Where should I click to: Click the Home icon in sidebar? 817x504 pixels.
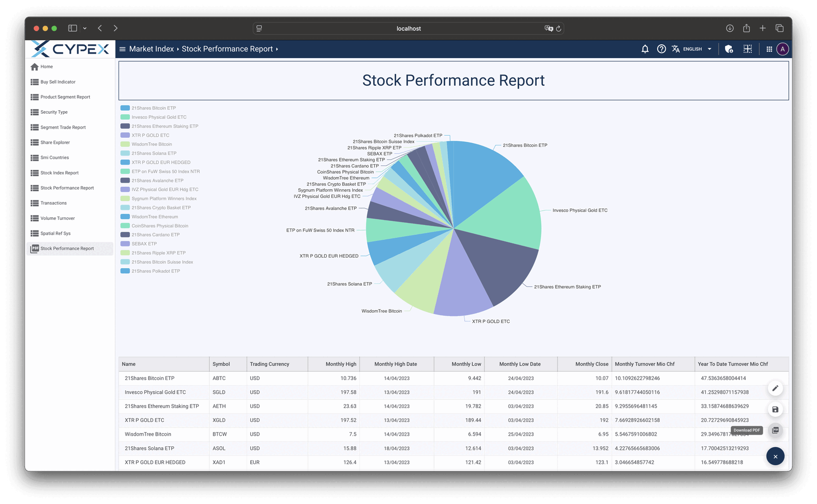[35, 67]
